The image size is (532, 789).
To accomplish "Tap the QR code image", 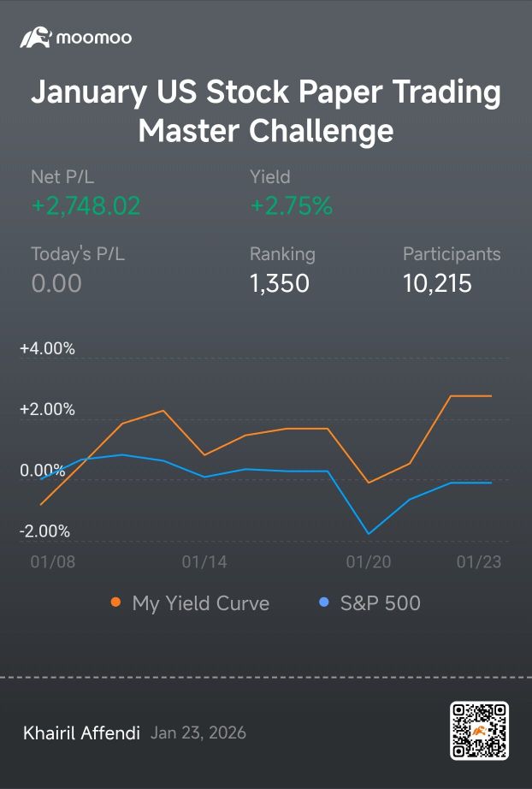I will point(479,730).
